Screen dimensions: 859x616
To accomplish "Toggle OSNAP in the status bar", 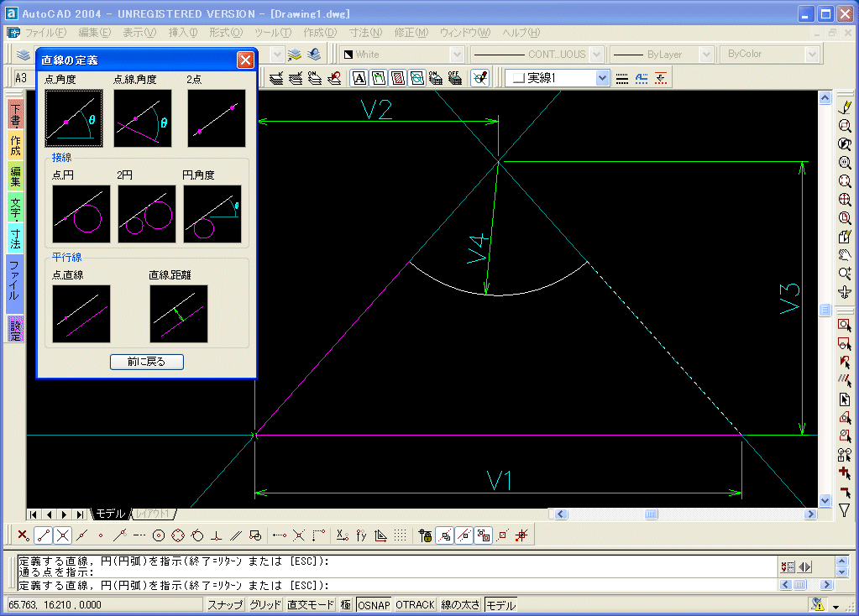I will [x=374, y=605].
